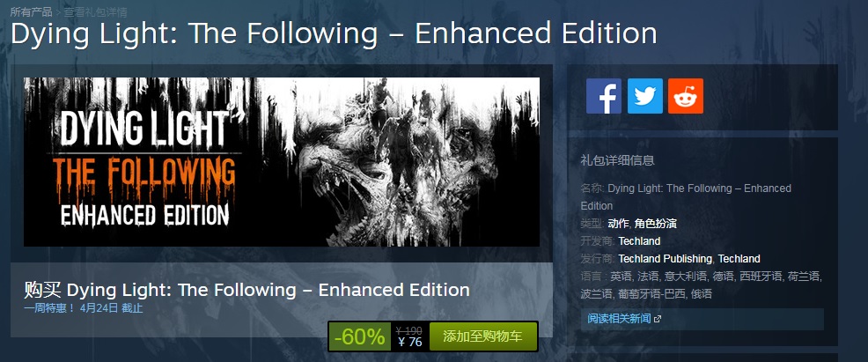Open the 角色扮演 genre link
Viewport: 868px width, 362px height.
(656, 224)
